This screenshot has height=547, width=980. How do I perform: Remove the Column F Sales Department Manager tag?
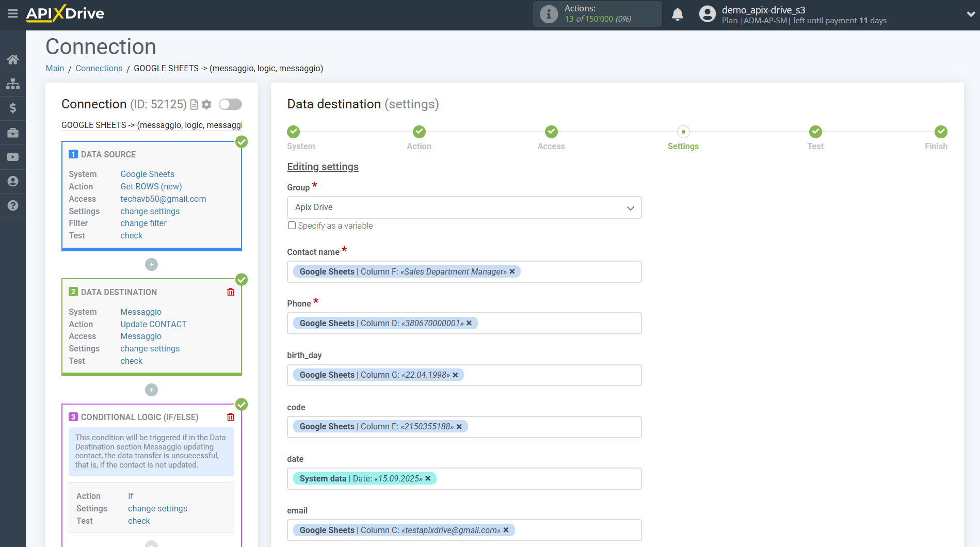512,271
